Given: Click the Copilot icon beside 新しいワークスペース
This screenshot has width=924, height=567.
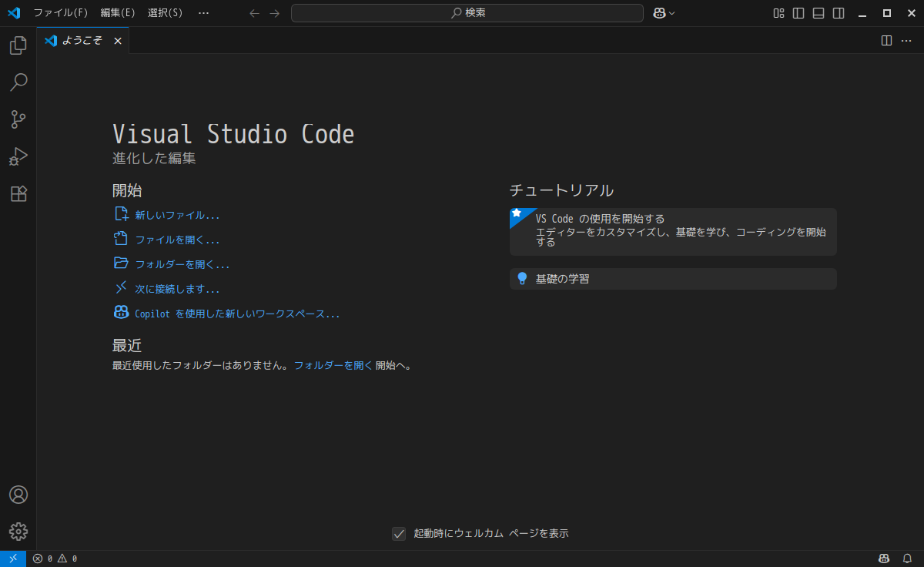Looking at the screenshot, I should point(121,313).
